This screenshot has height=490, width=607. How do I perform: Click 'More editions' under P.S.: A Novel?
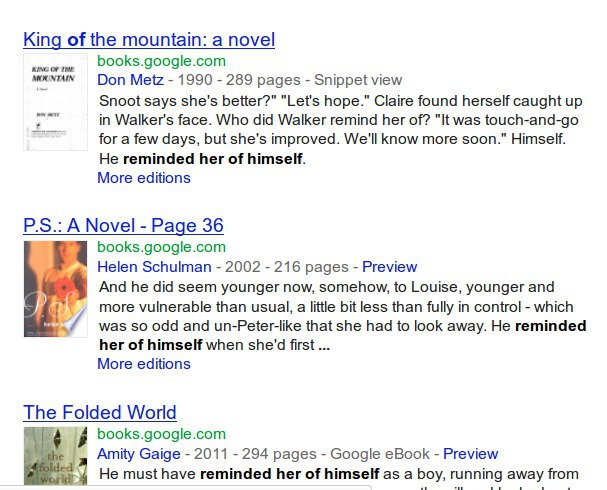pyautogui.click(x=143, y=364)
